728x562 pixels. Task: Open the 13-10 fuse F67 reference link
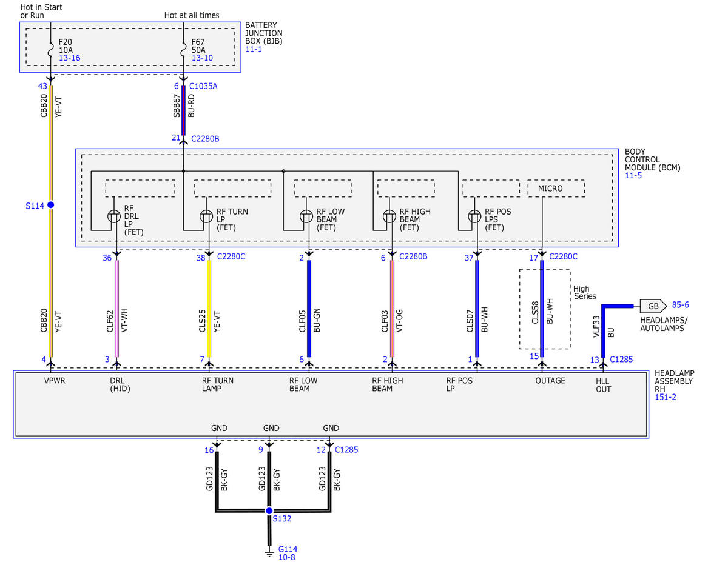point(203,58)
